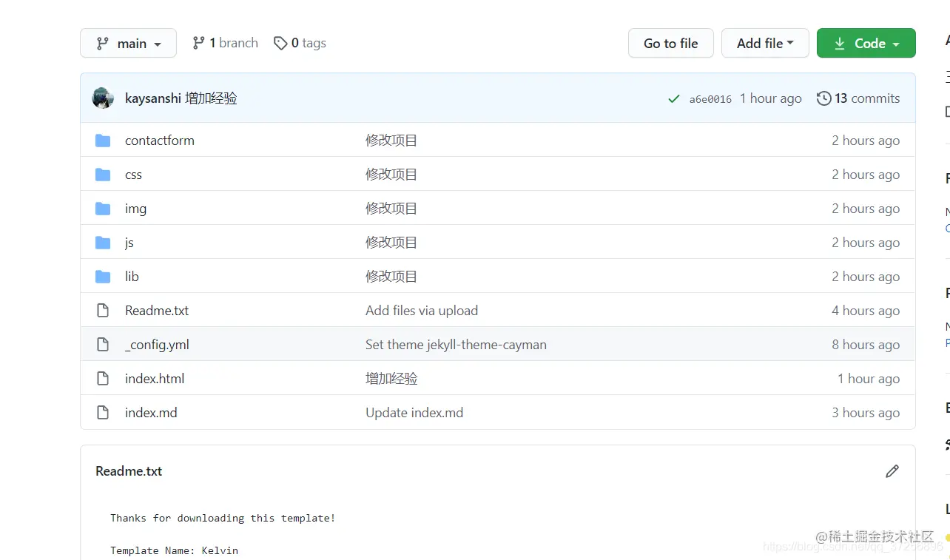Open 增加经验 commit in index.html row
This screenshot has height=560, width=950.
coord(391,379)
